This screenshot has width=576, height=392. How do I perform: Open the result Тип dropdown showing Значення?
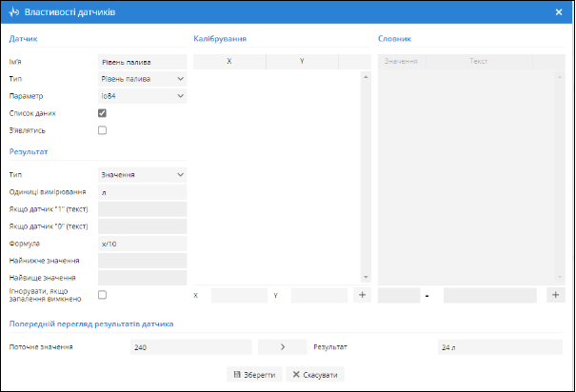coord(143,175)
